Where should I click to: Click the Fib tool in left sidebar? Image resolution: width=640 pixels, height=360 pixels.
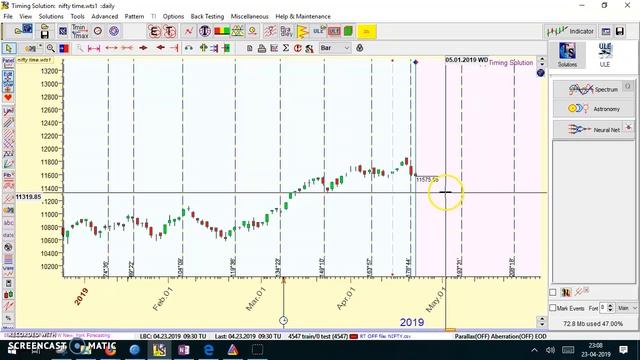click(x=9, y=176)
